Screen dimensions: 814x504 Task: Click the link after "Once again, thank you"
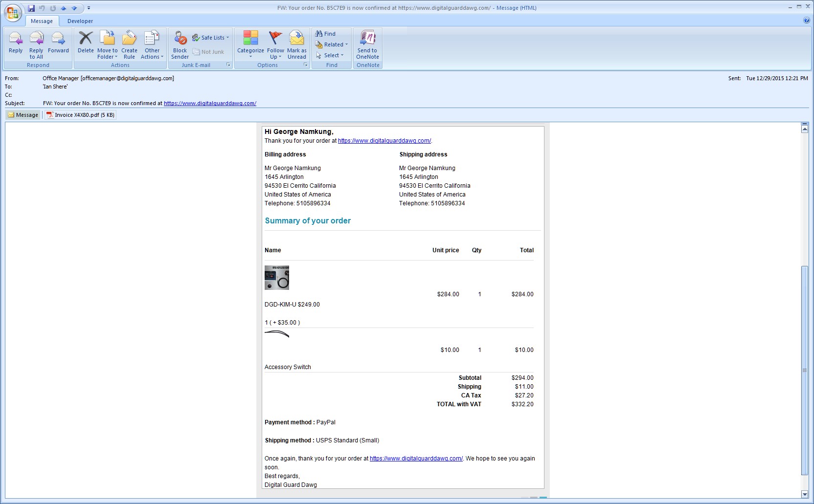[x=416, y=459]
